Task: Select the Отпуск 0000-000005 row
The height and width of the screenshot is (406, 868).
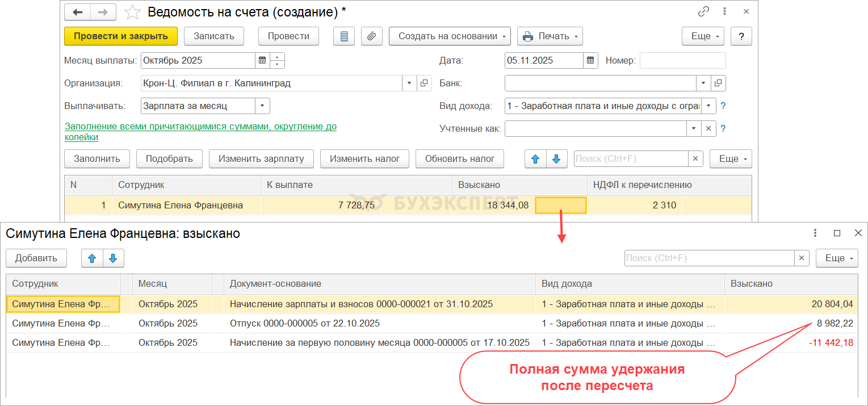Action: [305, 324]
